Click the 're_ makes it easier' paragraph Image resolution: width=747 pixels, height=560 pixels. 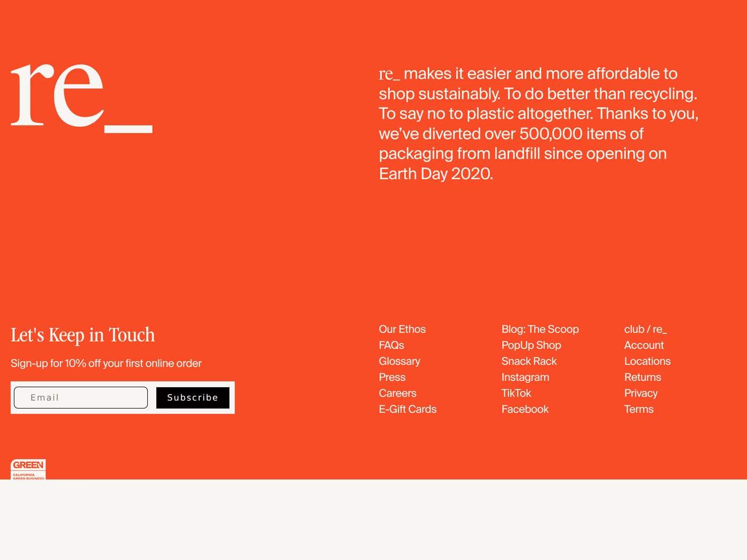(x=538, y=123)
